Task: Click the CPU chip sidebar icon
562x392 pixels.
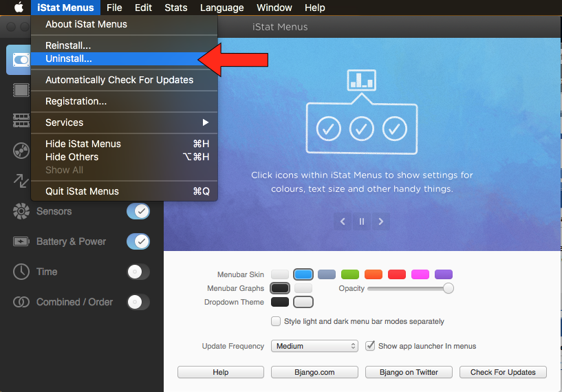Action: click(21, 90)
